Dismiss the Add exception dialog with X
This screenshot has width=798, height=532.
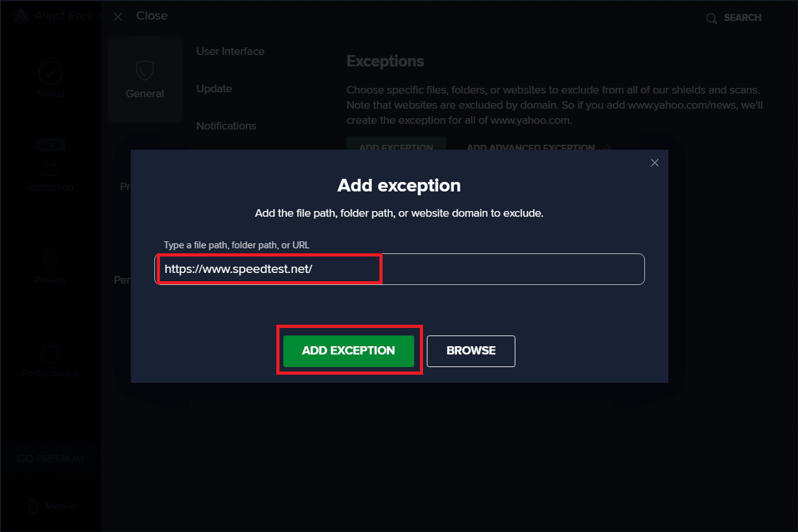(x=654, y=163)
